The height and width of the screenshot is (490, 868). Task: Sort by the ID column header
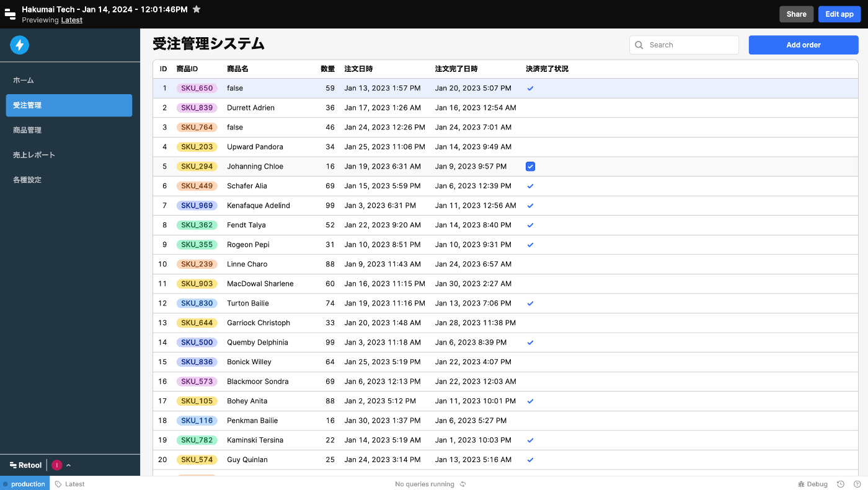[x=164, y=69]
